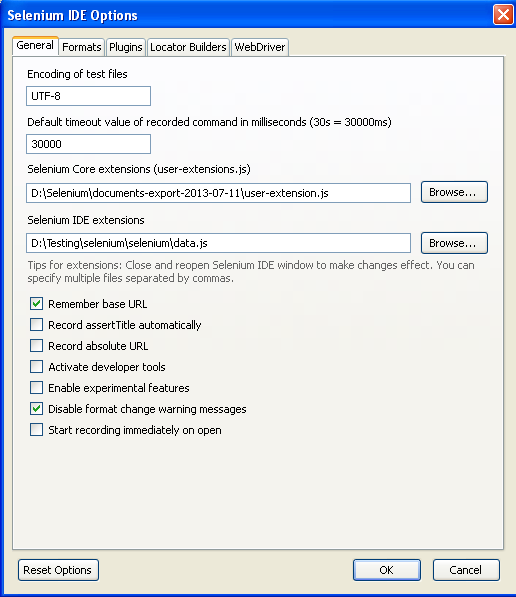Check Enable experimental features
The height and width of the screenshot is (597, 516).
click(x=37, y=388)
